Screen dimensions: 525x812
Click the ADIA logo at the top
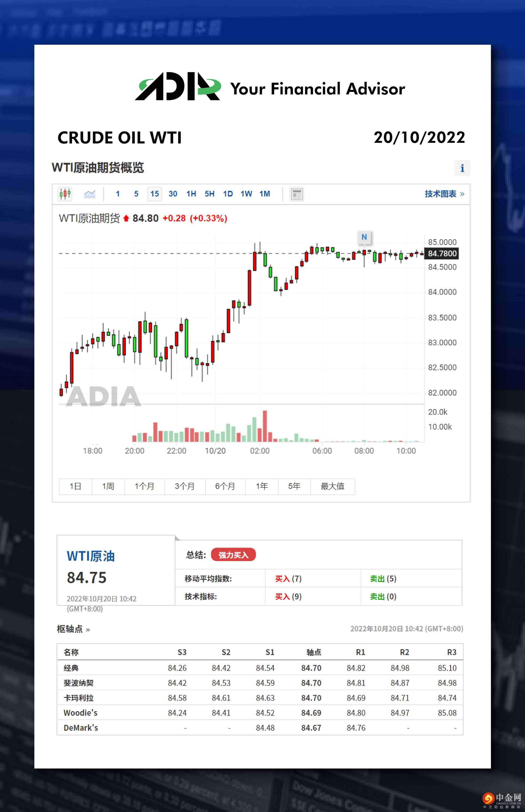click(x=178, y=87)
